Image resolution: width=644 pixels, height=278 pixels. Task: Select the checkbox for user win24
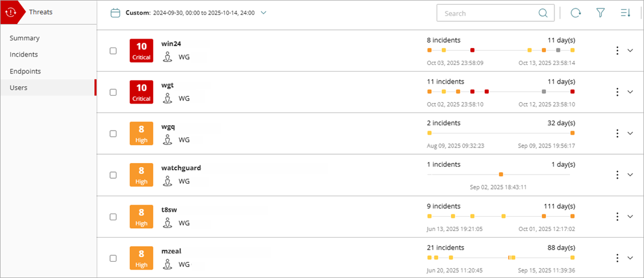click(x=113, y=51)
